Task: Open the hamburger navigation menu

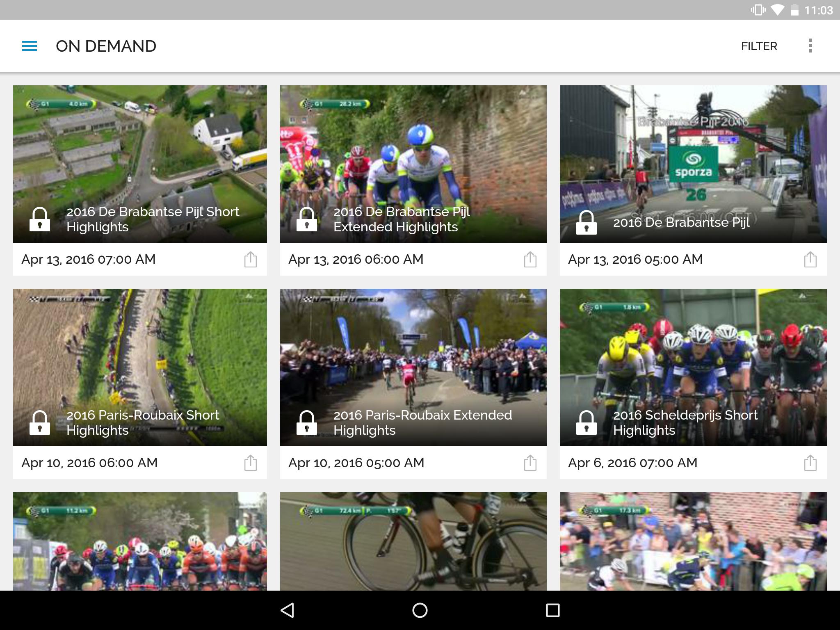Action: click(x=30, y=46)
